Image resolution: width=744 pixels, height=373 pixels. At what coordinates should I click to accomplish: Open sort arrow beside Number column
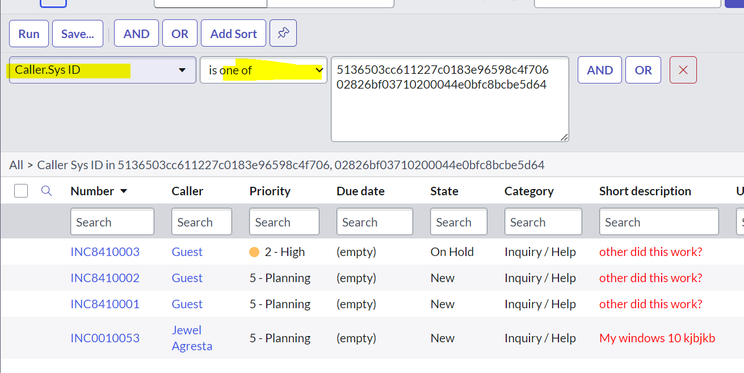point(124,191)
